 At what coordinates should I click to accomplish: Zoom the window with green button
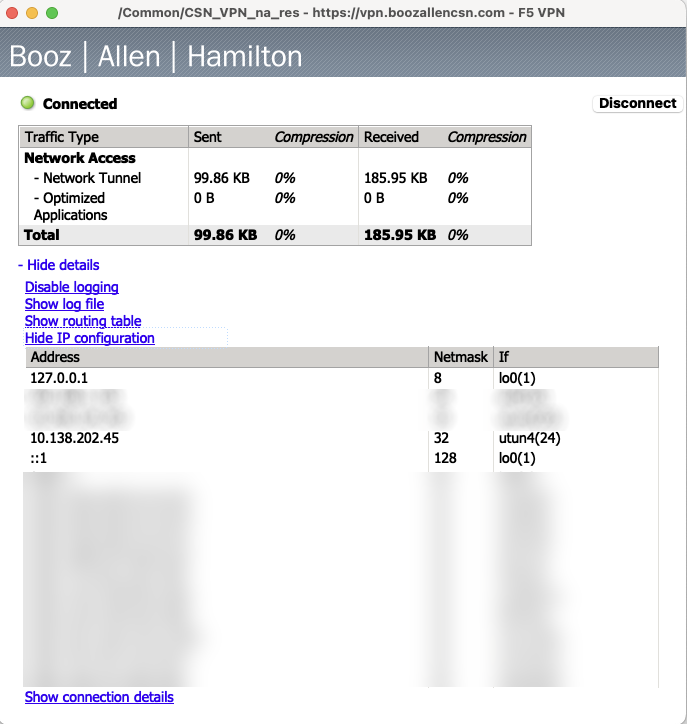(52, 13)
